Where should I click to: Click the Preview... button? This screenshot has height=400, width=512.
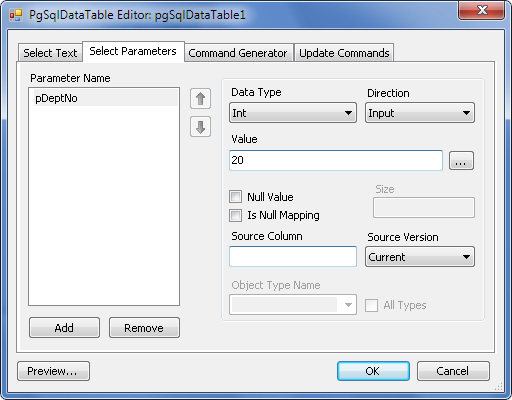(x=53, y=371)
